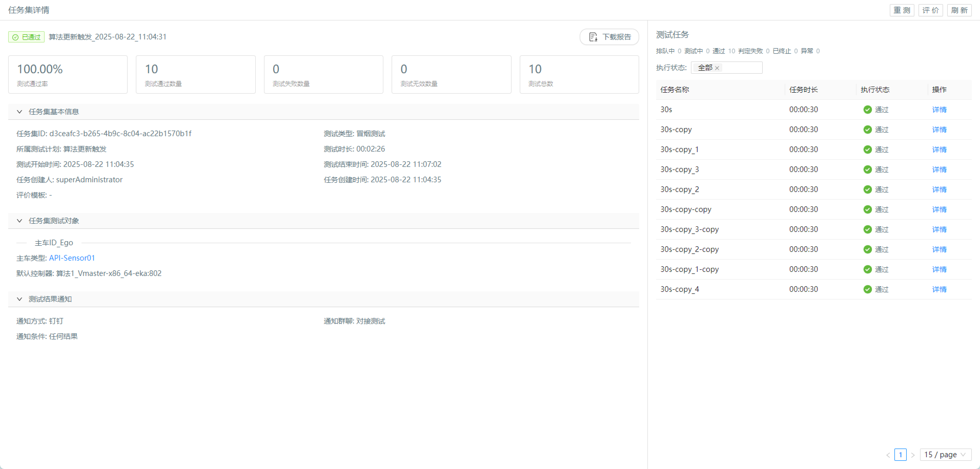Open 详情 for task 30s-copy-copy
Image resolution: width=980 pixels, height=469 pixels.
click(939, 209)
